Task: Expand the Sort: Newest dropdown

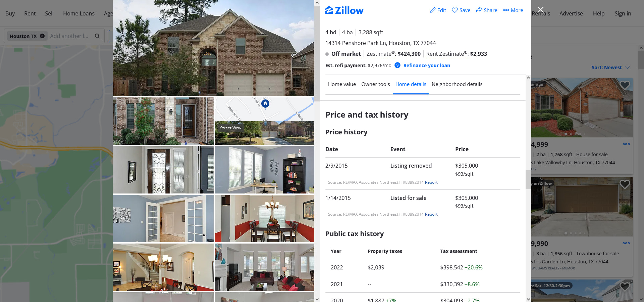Action: (x=610, y=68)
